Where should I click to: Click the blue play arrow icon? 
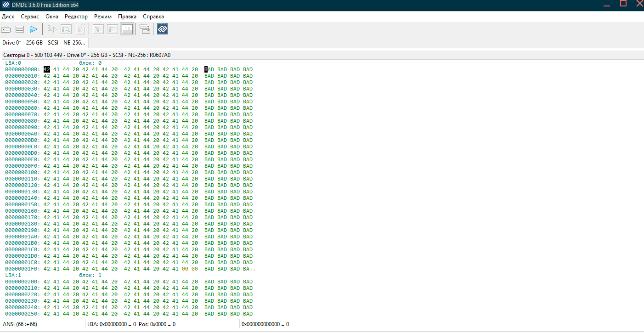point(33,29)
